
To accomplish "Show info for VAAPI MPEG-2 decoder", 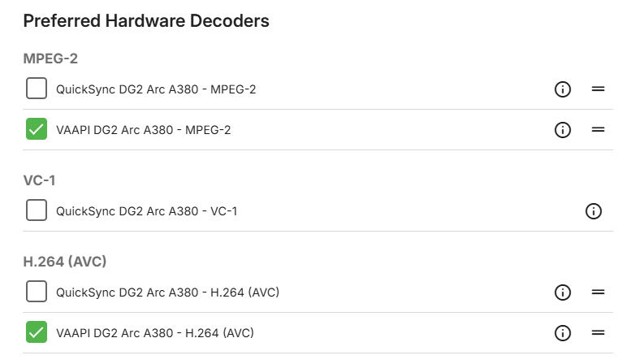I will [562, 129].
